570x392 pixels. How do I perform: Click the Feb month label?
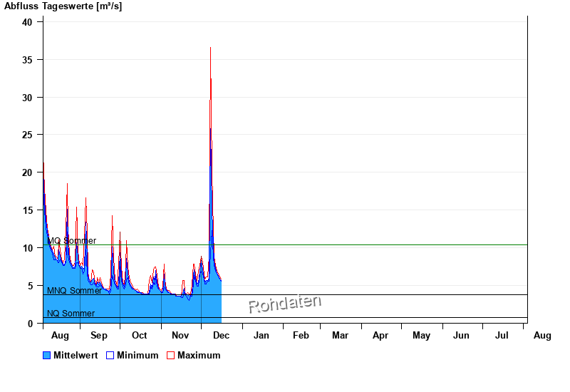(301, 335)
